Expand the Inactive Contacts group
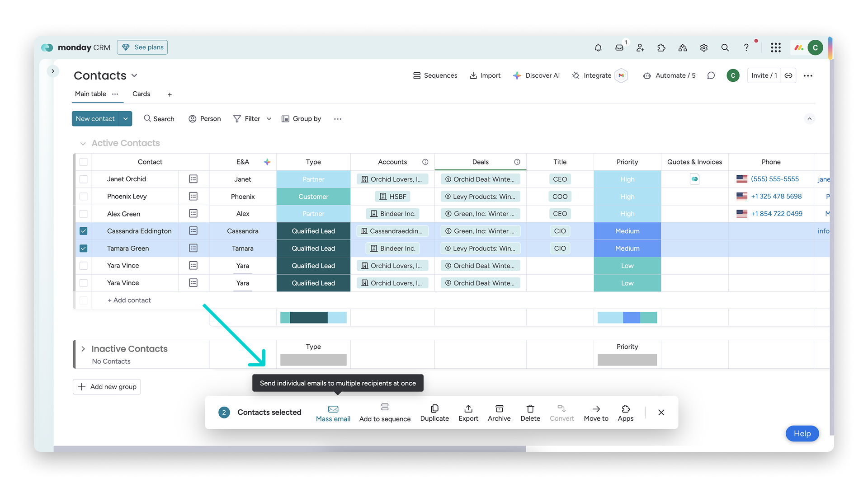Screen dimensions: 868x488 tap(83, 349)
